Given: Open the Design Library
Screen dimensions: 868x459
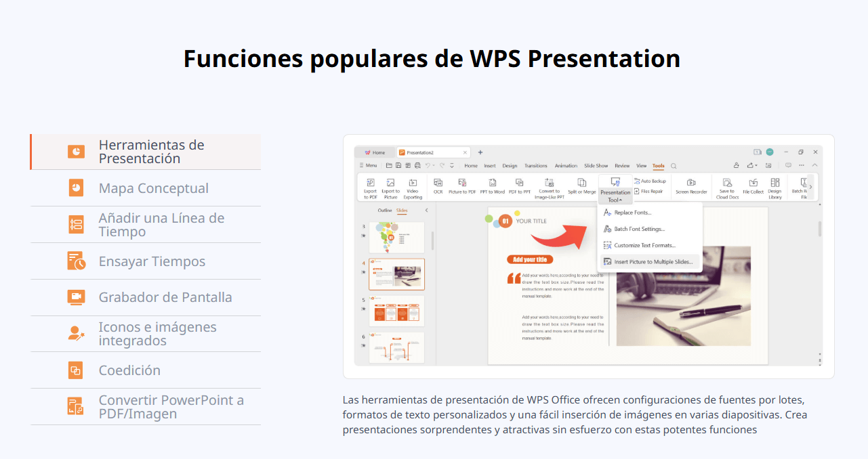Looking at the screenshot, I should pos(774,188).
